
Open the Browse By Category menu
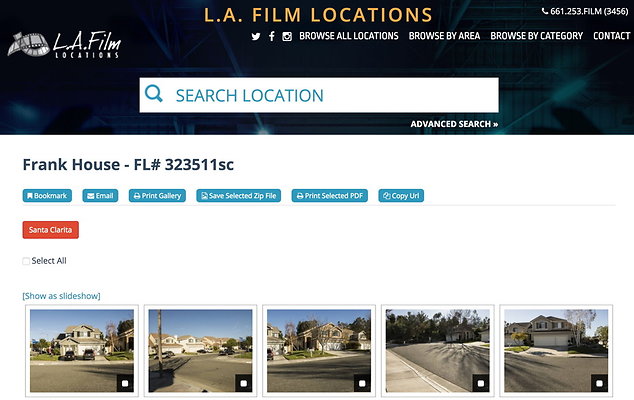click(x=536, y=36)
